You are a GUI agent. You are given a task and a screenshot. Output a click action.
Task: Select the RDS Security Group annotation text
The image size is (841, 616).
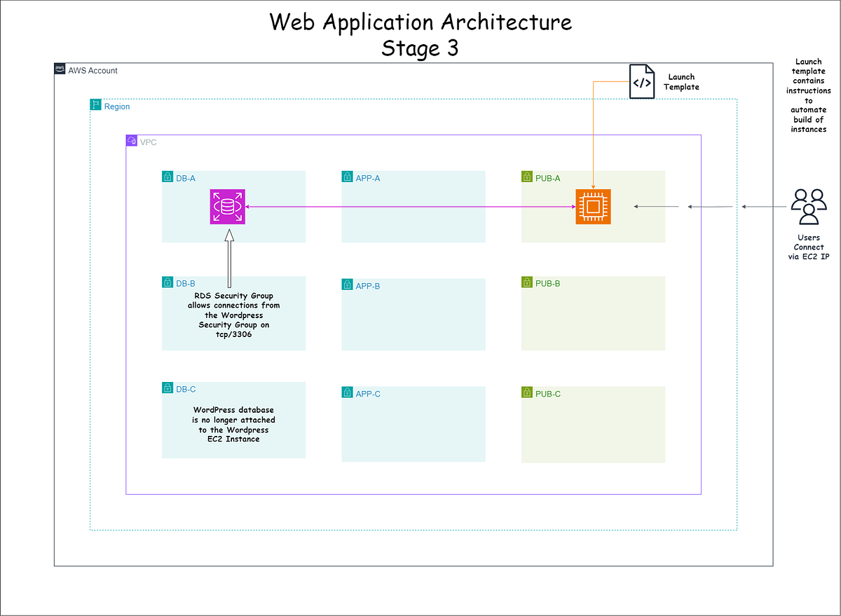click(233, 315)
